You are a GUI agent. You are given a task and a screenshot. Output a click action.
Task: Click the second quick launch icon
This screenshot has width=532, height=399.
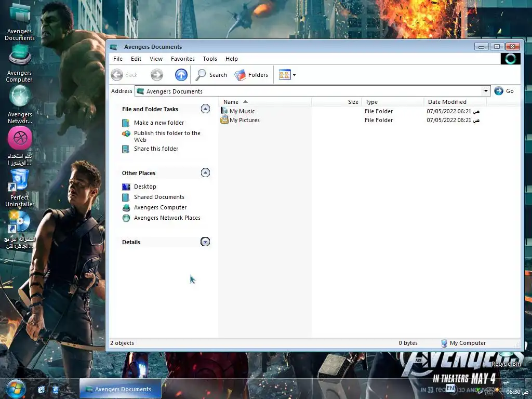[x=55, y=389]
